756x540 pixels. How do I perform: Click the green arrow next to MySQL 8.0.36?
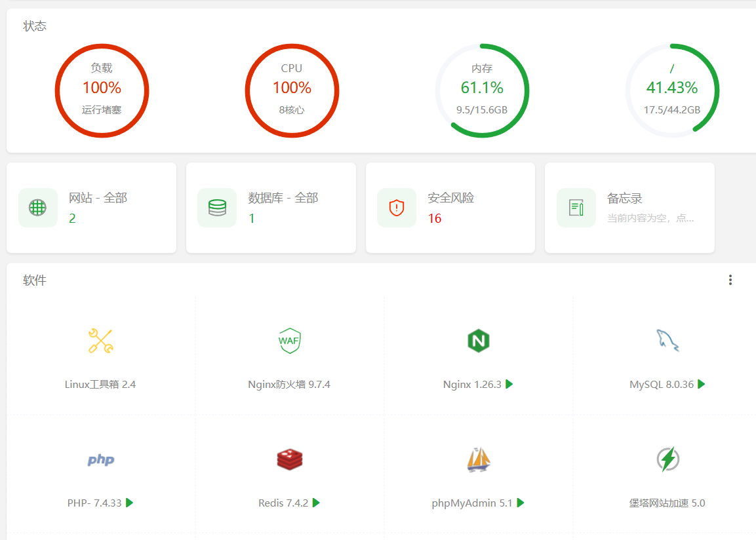(702, 384)
